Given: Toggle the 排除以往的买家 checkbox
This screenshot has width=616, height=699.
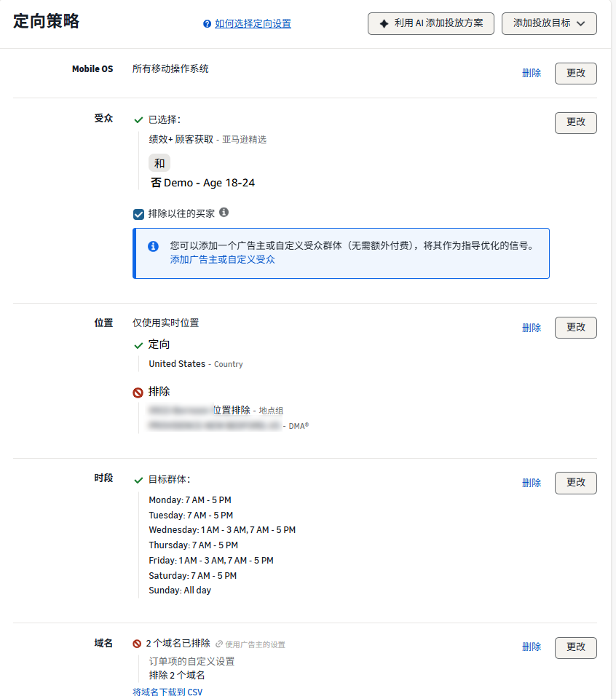Looking at the screenshot, I should pyautogui.click(x=138, y=214).
